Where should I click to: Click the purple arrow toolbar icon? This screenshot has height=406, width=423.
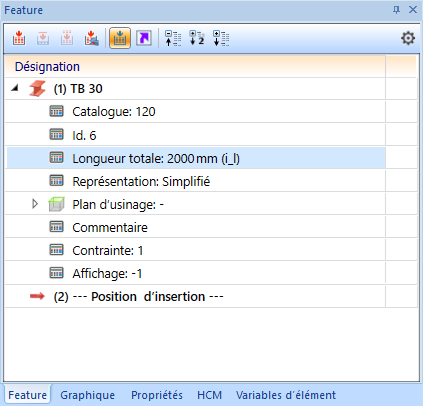click(x=144, y=38)
